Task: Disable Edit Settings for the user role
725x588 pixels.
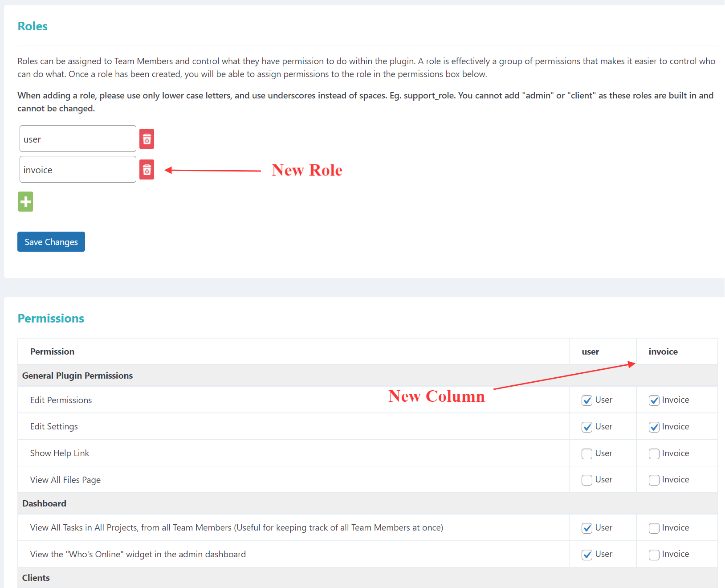Action: (587, 427)
